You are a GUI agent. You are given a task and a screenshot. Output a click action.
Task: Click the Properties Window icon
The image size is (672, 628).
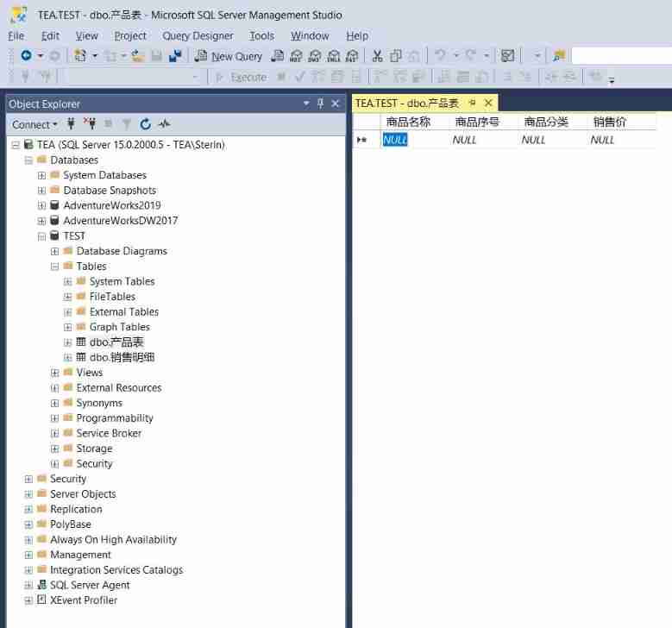click(x=507, y=56)
